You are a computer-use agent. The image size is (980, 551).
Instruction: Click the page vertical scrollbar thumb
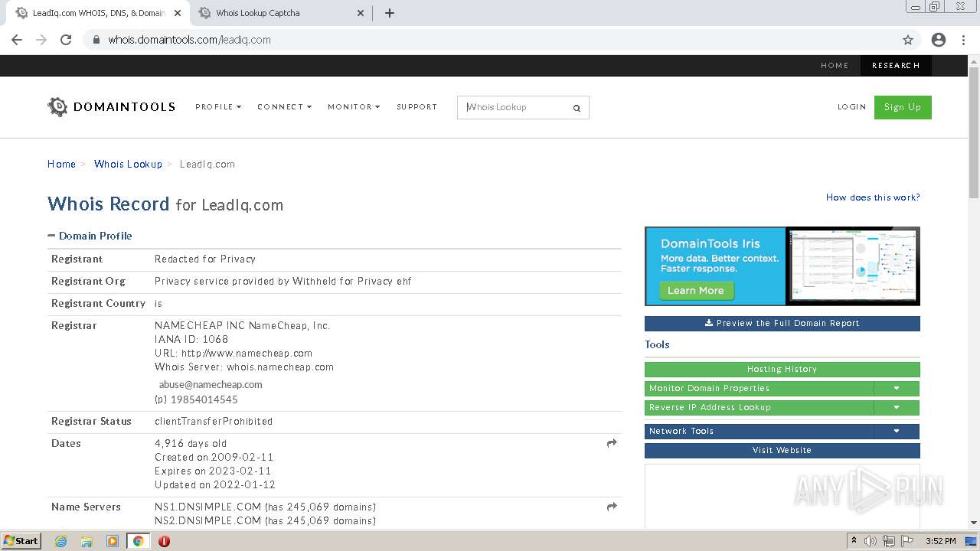pyautogui.click(x=974, y=132)
